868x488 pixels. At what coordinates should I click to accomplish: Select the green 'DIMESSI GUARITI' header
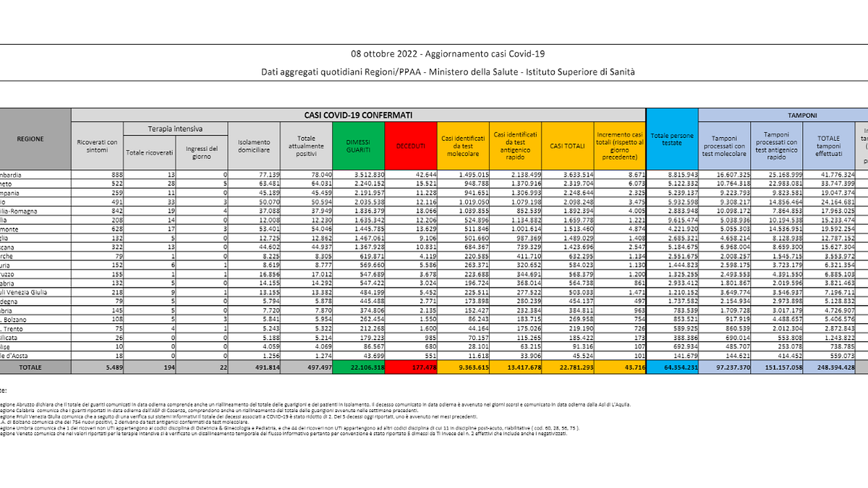tap(359, 146)
